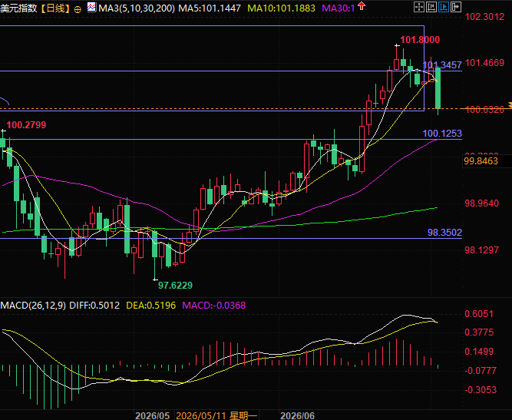Click the 美元指数 chart title
The height and width of the screenshot is (420, 512).
point(19,8)
